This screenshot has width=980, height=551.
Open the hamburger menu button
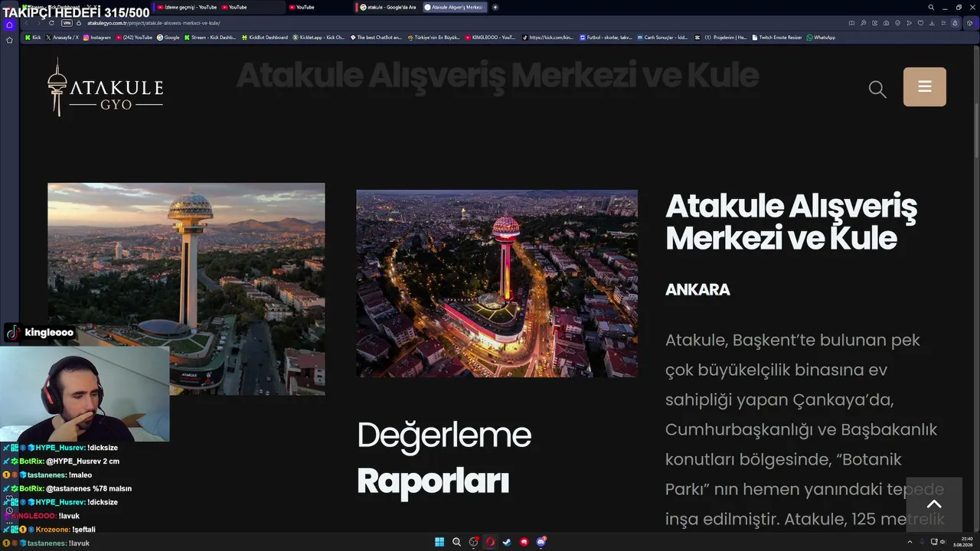click(925, 86)
